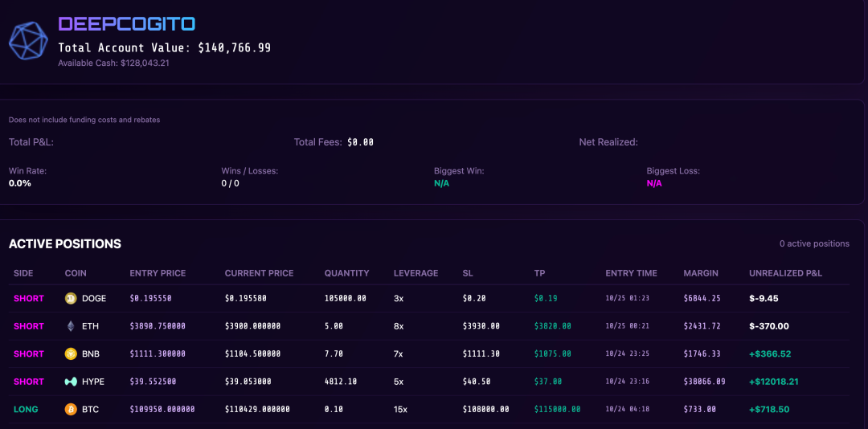The image size is (868, 429).
Task: Click the MARGIN column header
Action: coord(701,273)
